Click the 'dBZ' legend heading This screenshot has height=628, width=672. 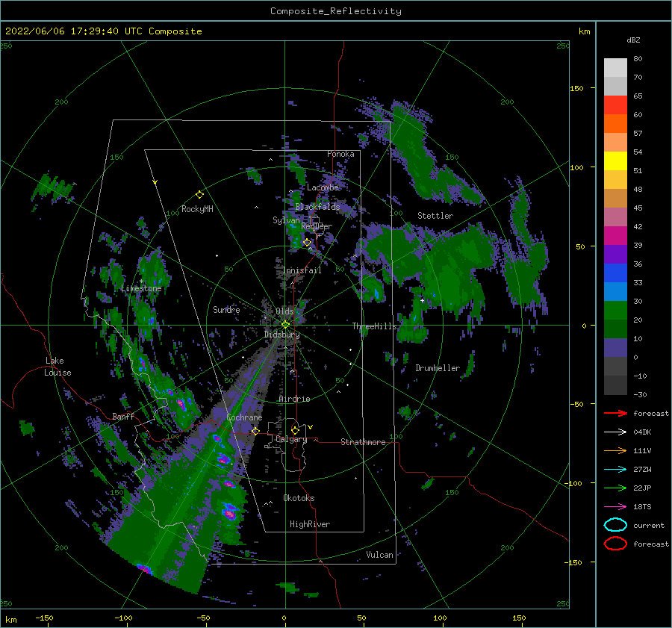tap(633, 40)
